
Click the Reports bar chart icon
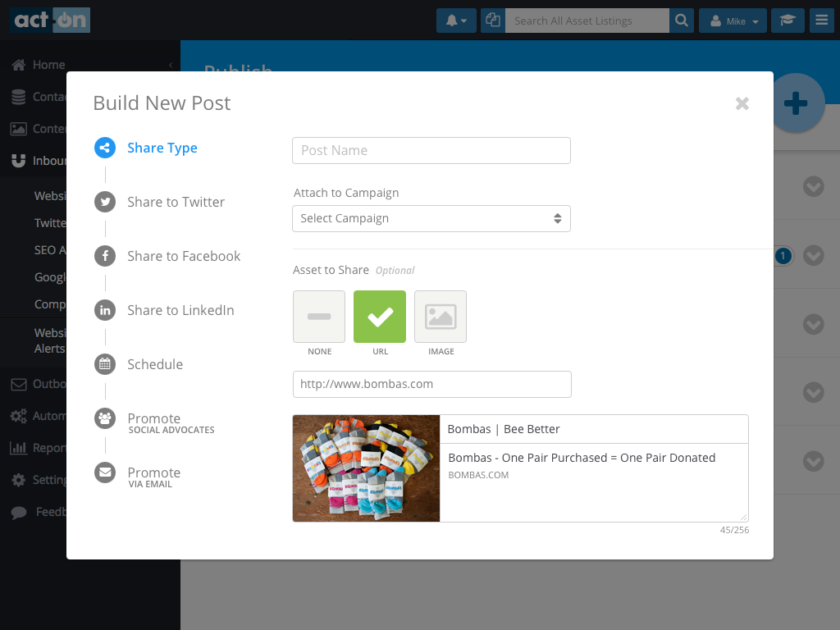tap(19, 448)
